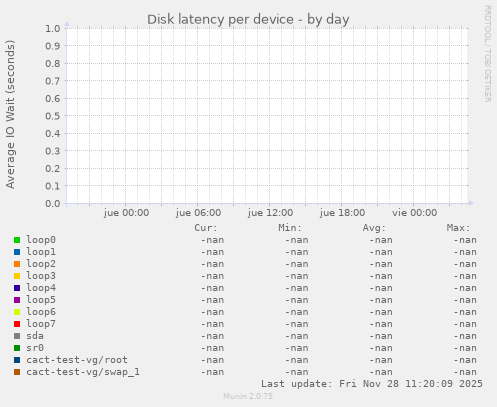
Task: Click the Max: column header
Action: click(x=458, y=228)
